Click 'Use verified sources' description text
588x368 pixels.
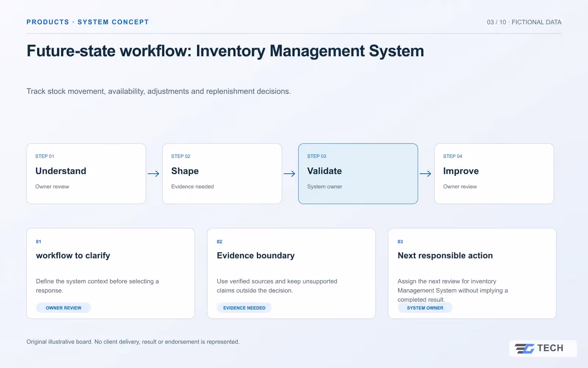[277, 286]
